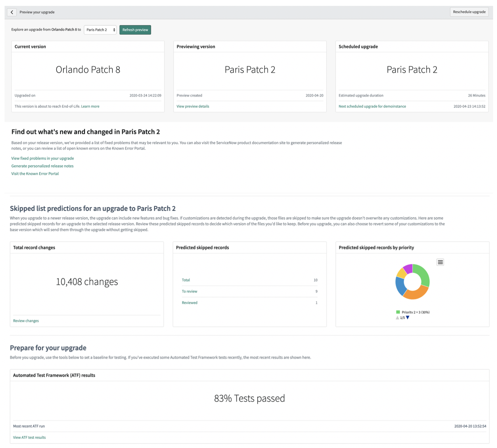Click Paris Patch 2 in Previewing version card
This screenshot has height=448, width=497.
[x=250, y=70]
